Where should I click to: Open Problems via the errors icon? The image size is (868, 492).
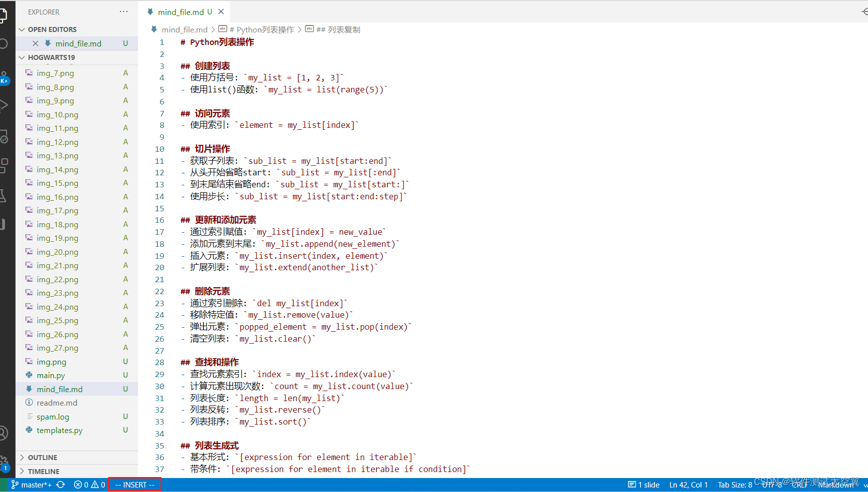coord(77,485)
